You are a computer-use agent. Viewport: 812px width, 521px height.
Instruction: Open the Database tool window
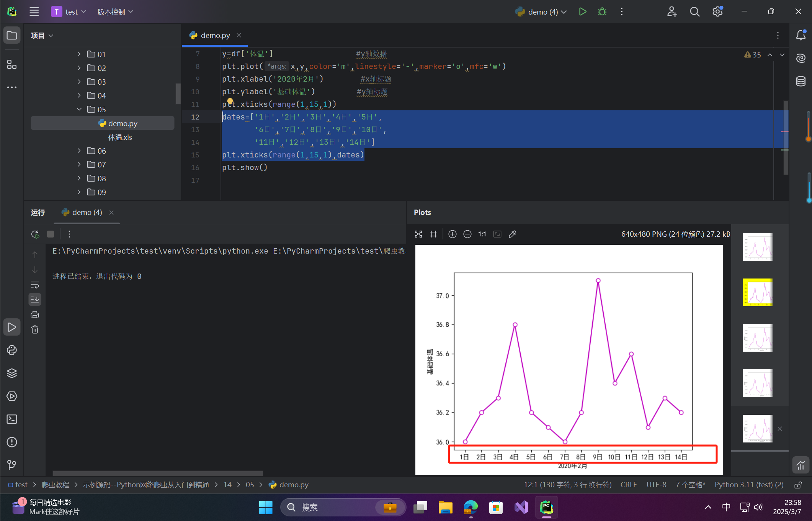click(x=801, y=81)
